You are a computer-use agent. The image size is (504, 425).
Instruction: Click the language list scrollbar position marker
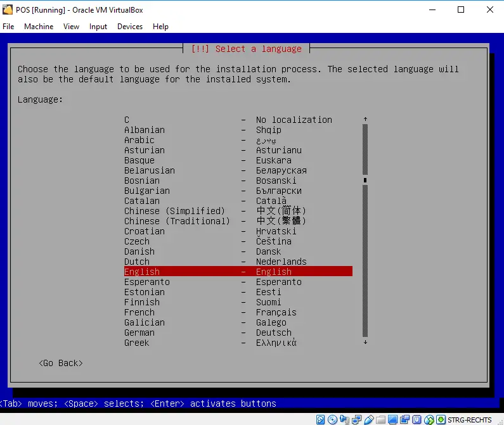click(x=365, y=181)
